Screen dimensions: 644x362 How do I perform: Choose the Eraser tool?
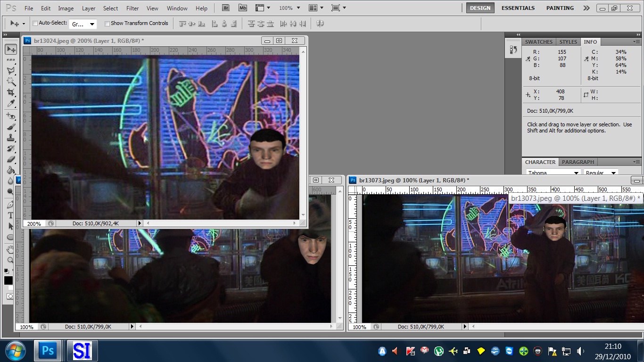pos(10,159)
